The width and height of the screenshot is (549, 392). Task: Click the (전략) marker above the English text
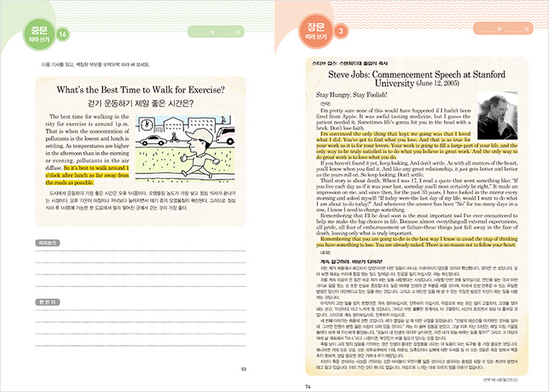point(325,103)
